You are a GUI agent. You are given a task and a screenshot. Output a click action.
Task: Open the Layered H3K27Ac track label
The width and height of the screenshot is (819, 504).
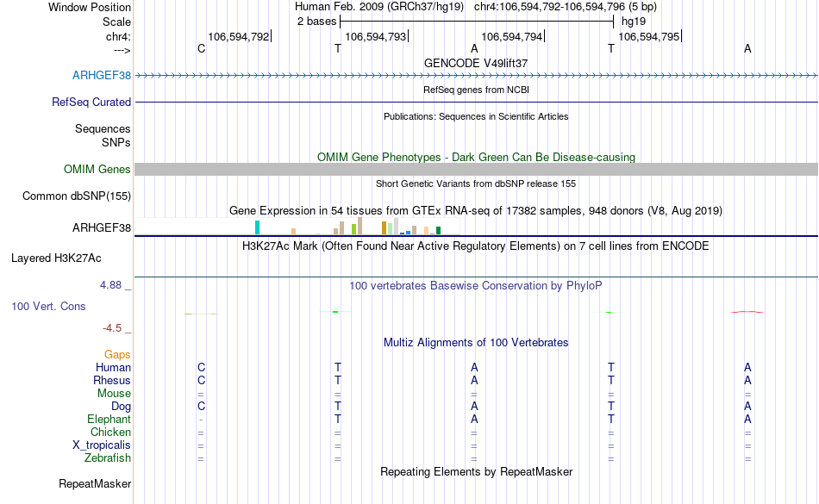coord(56,258)
